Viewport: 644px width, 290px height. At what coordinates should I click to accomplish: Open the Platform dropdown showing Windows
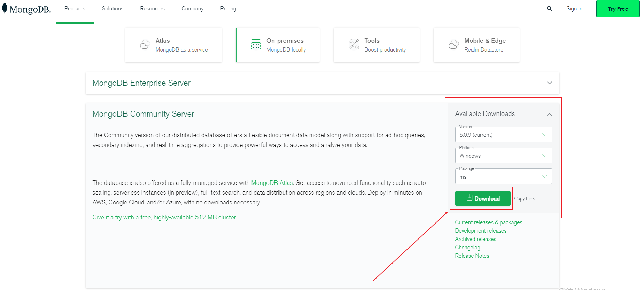[504, 156]
